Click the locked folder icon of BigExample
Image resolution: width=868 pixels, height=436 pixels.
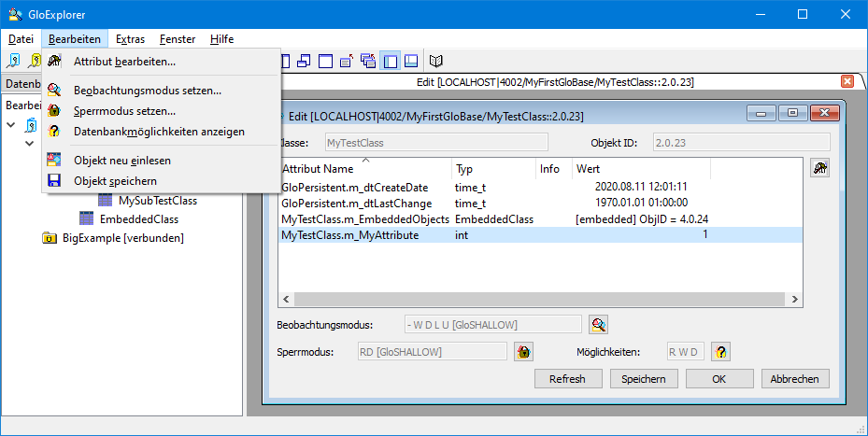pyautogui.click(x=50, y=238)
